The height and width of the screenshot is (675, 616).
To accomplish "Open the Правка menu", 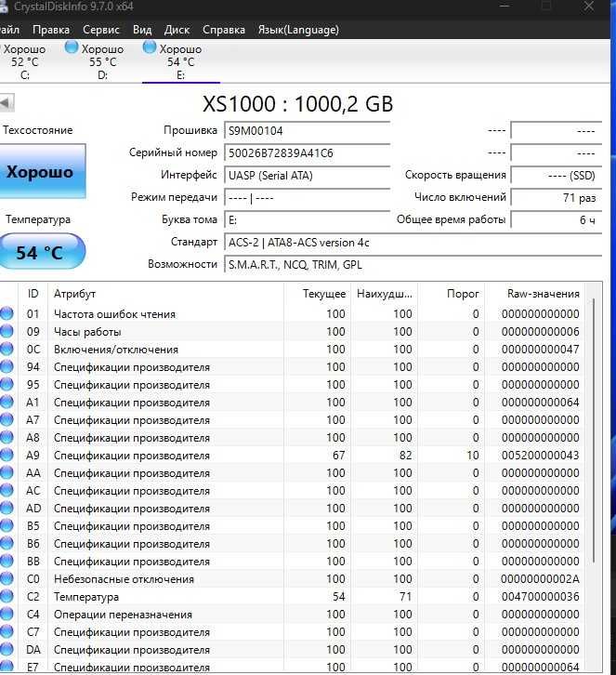I will pyautogui.click(x=51, y=30).
